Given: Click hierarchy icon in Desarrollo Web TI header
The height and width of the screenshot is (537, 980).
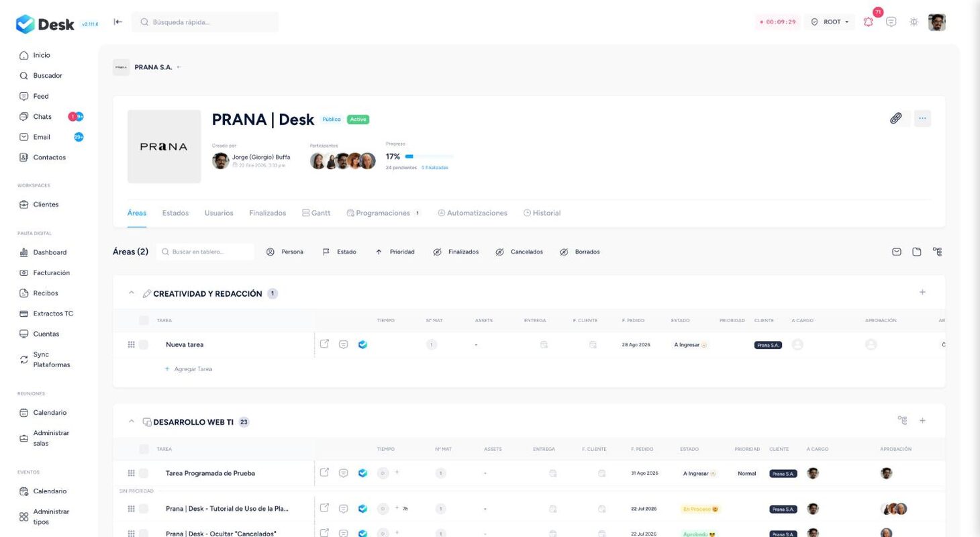Looking at the screenshot, I should pyautogui.click(x=903, y=420).
